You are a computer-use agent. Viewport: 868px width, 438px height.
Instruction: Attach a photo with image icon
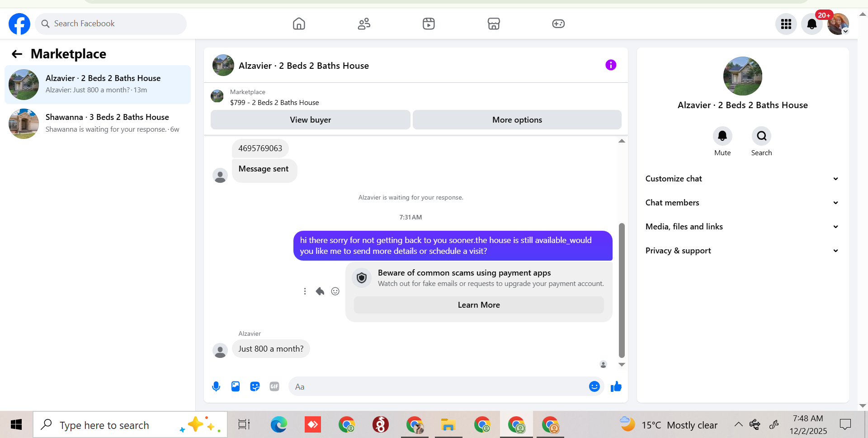coord(236,386)
